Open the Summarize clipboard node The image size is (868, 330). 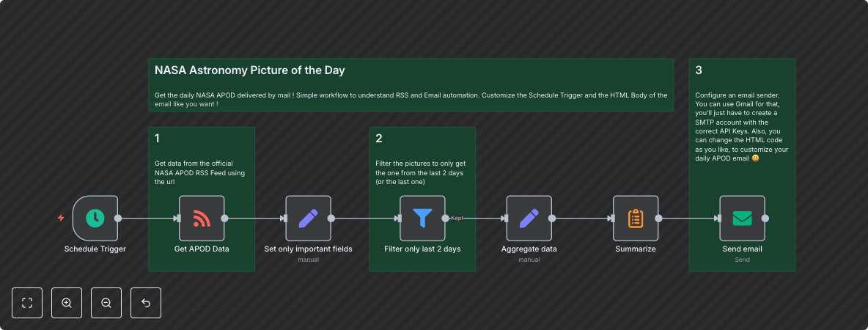[x=636, y=218]
